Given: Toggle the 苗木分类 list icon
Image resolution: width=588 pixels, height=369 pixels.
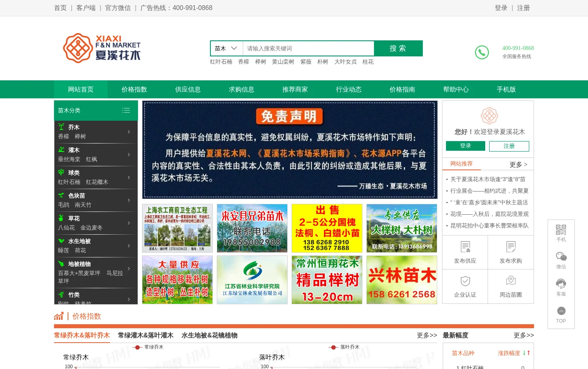Looking at the screenshot, I should 126,110.
